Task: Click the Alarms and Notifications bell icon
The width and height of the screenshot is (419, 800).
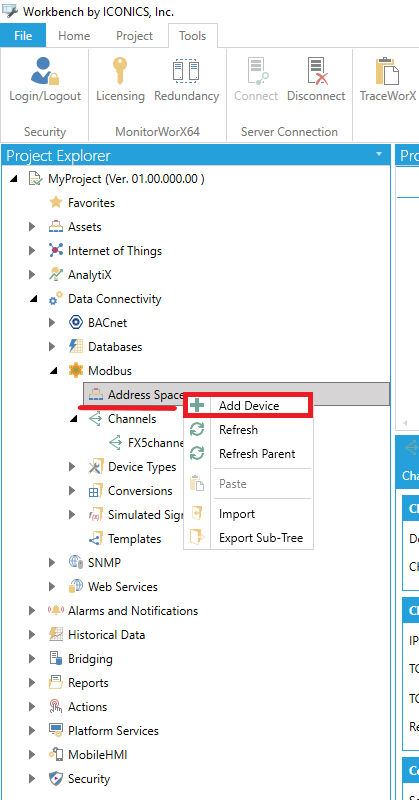Action: click(55, 610)
